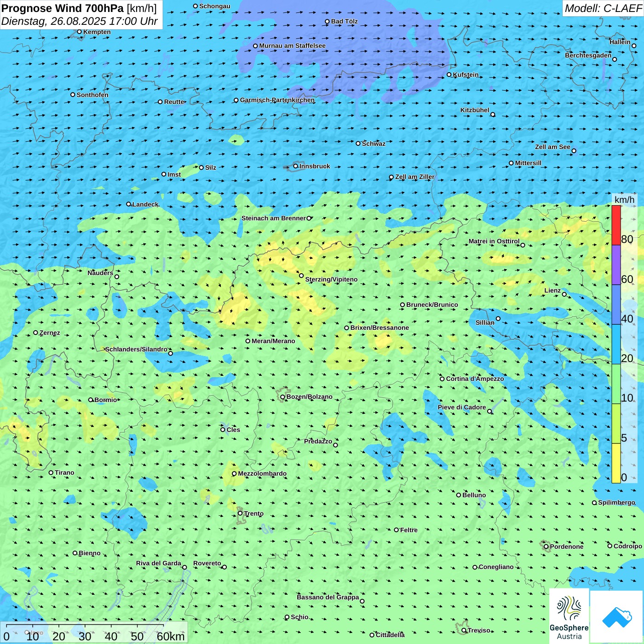Screen dimensions: 644x644
Task: Click the 'Hallein' label
Action: (620, 42)
